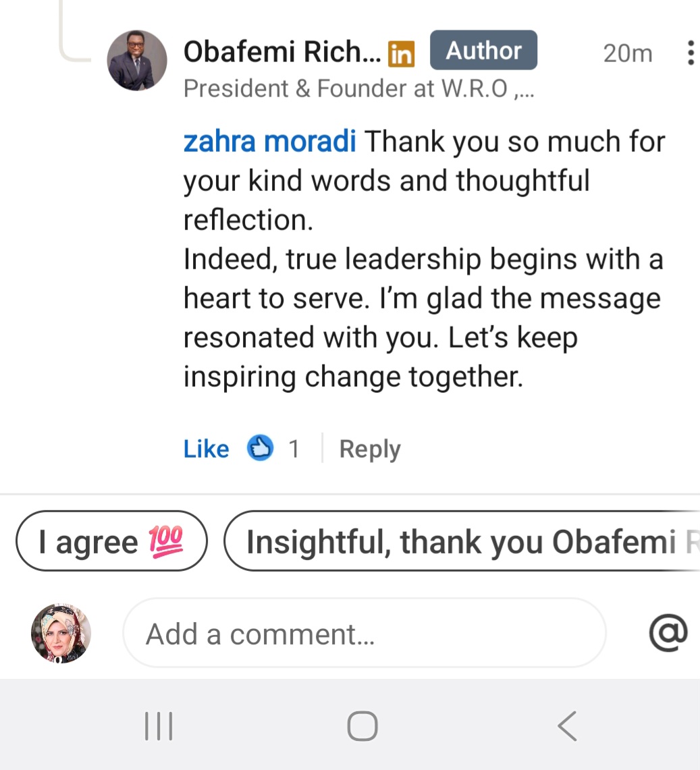This screenshot has height=770, width=700.
Task: Open the zahra moradi mention link
Action: click(269, 142)
